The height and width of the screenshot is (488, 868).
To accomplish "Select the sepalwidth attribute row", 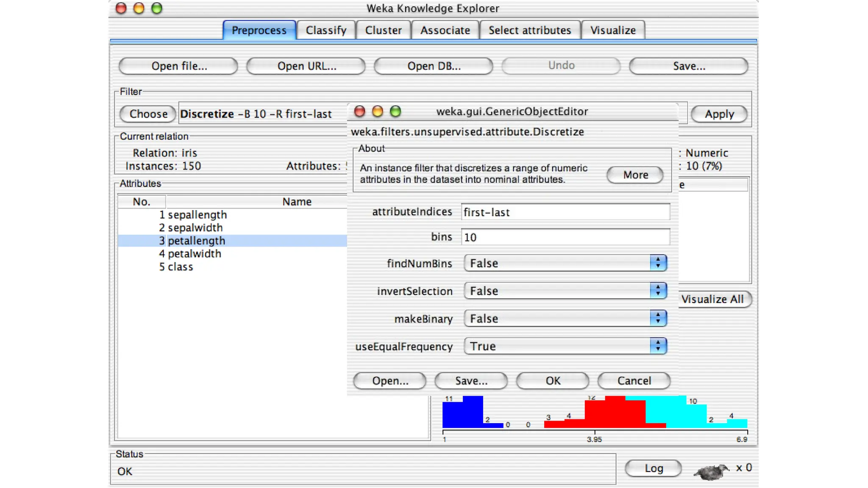I will (x=195, y=227).
